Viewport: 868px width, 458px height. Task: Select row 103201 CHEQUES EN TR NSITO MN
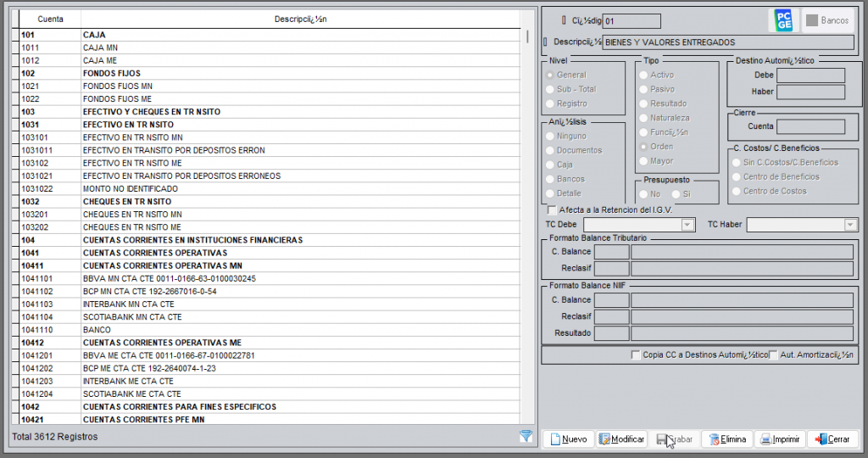click(270, 215)
